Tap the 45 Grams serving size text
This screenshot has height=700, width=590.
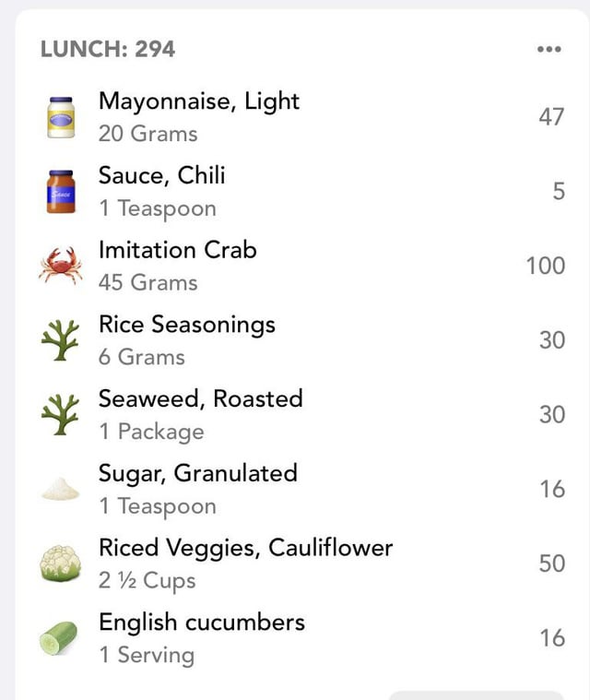point(148,282)
